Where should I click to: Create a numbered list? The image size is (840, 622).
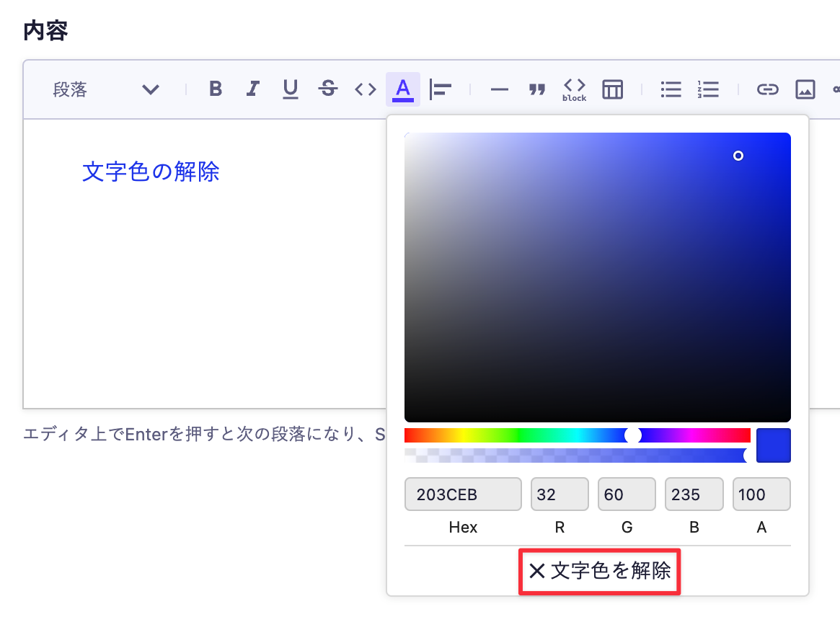[x=708, y=89]
